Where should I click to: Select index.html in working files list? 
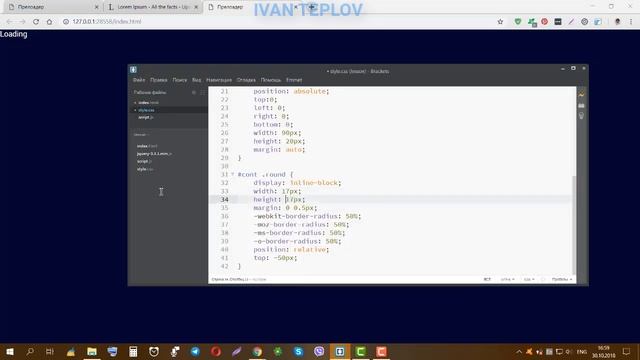click(148, 103)
